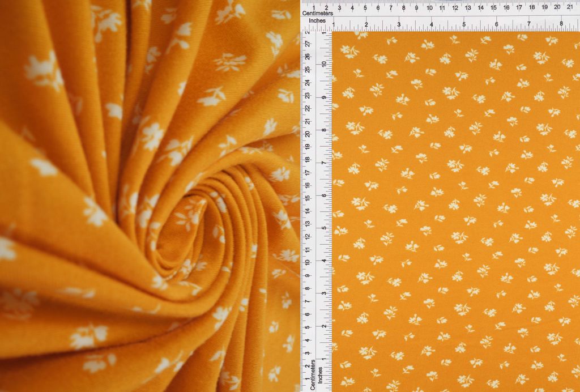580x392 pixels.
Task: Click the 3 mark on side inches ruler
Action: [325, 293]
